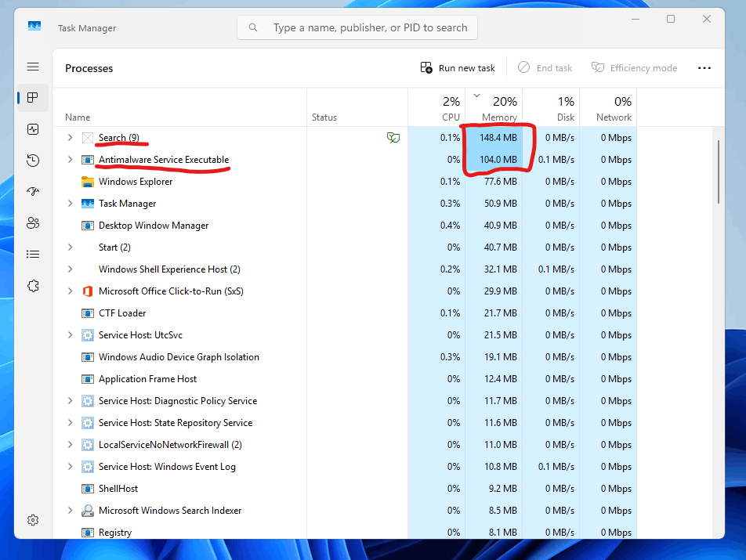Click the Task Manager process row icon

click(88, 204)
